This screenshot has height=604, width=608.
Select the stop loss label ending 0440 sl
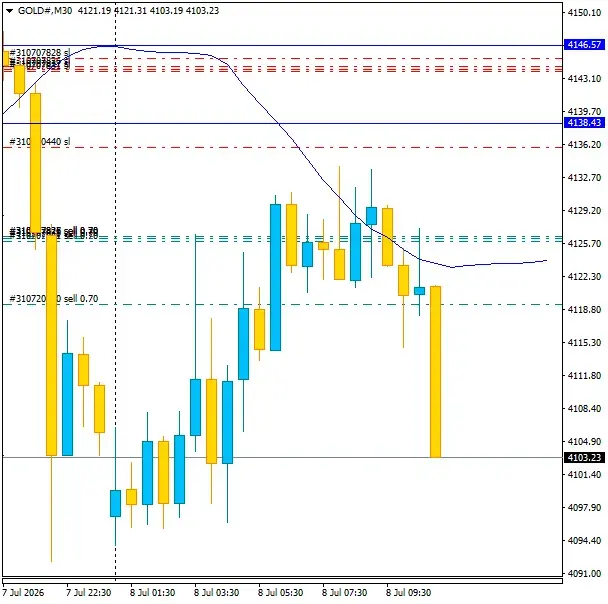(40, 142)
